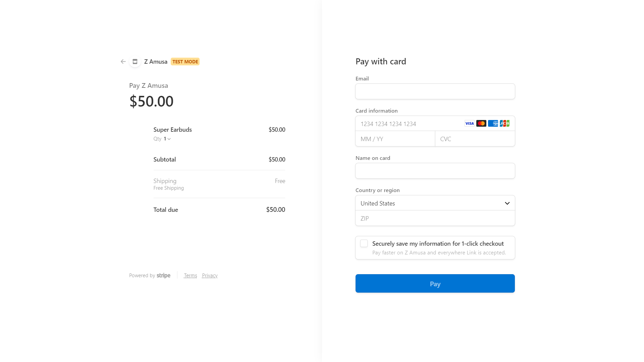Click the Email input field
The width and height of the screenshot is (644, 362).
[435, 91]
